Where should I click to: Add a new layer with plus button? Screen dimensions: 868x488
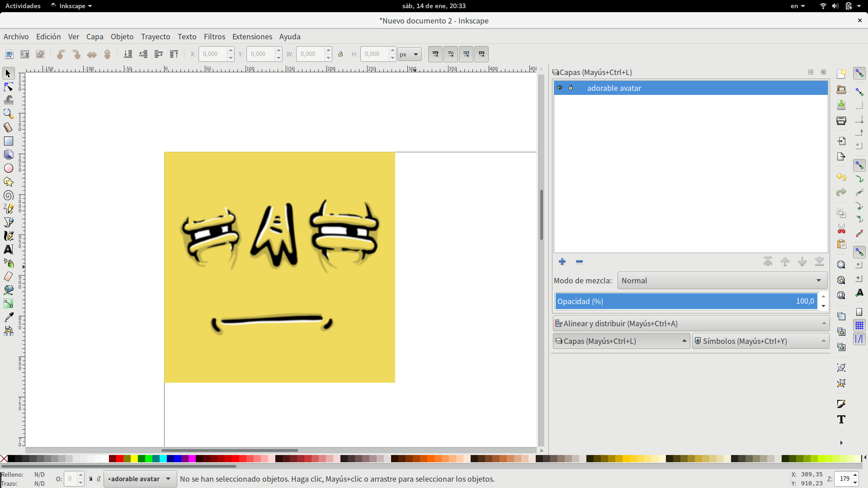coord(562,262)
